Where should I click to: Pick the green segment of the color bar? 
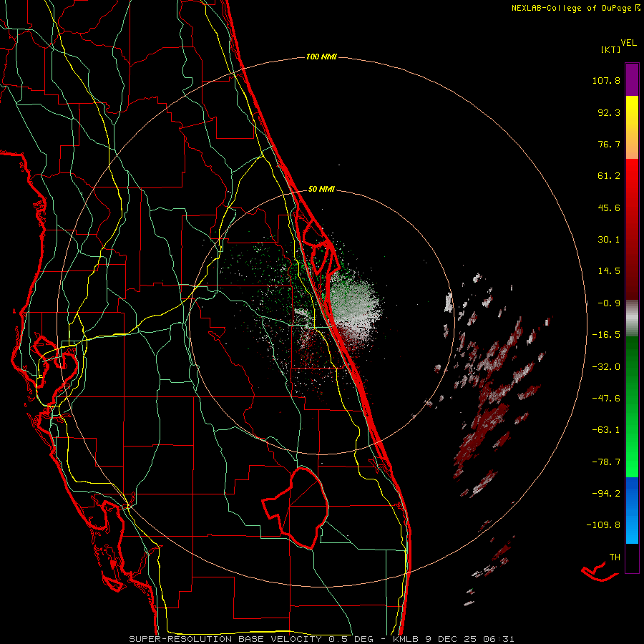coord(632,406)
